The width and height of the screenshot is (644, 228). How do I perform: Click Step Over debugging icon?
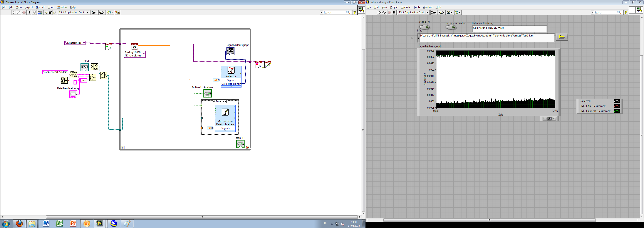50,12
